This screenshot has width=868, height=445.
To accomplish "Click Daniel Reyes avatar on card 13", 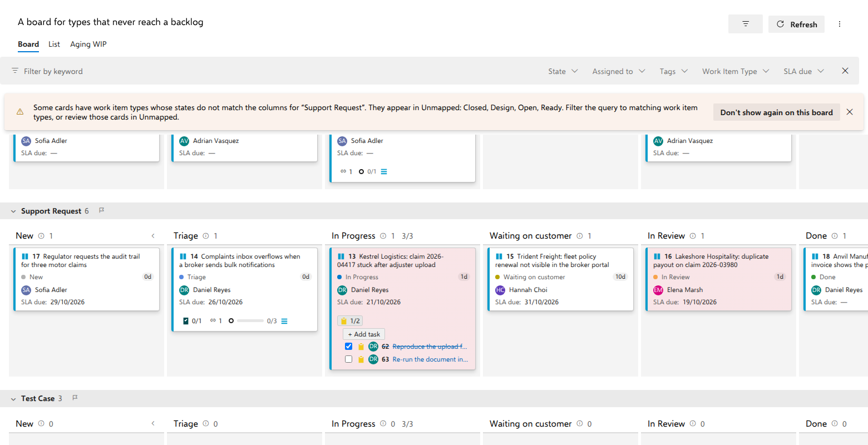I will [x=342, y=290].
